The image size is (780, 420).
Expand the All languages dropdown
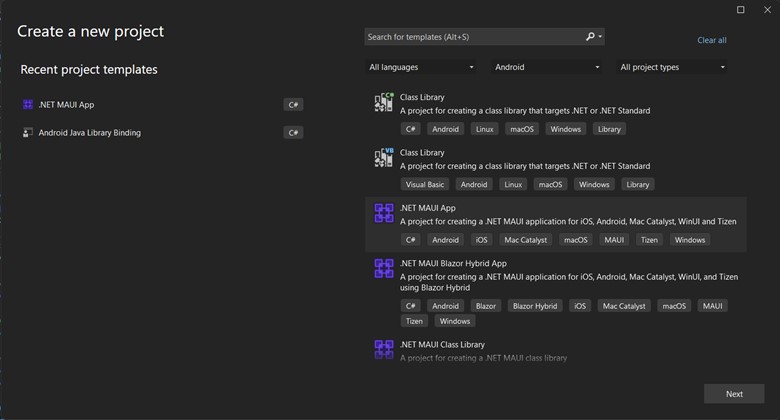click(x=421, y=67)
